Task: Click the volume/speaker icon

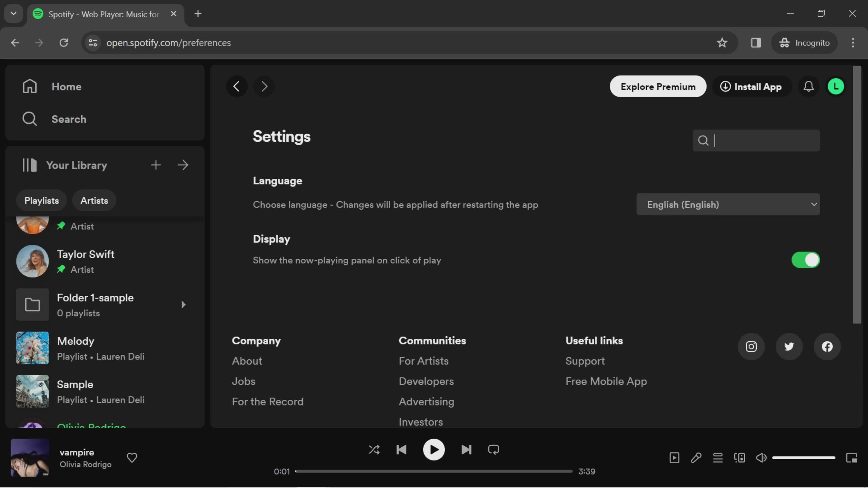Action: 762,457
